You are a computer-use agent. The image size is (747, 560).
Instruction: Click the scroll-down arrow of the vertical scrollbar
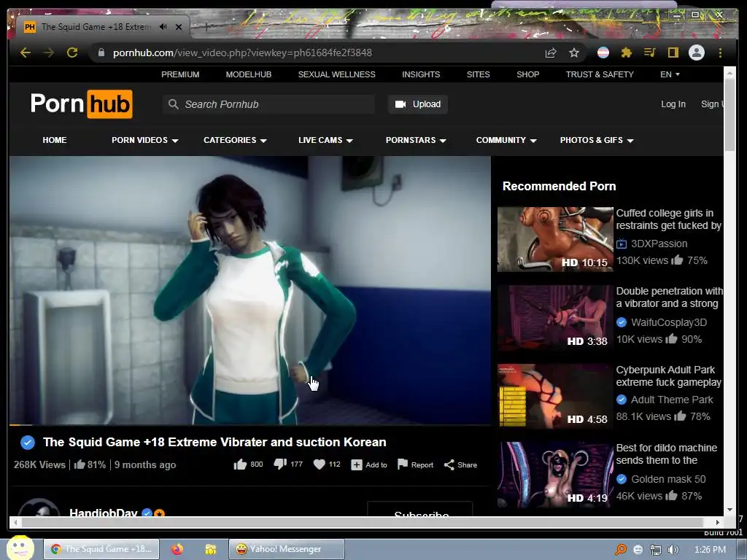[729, 510]
